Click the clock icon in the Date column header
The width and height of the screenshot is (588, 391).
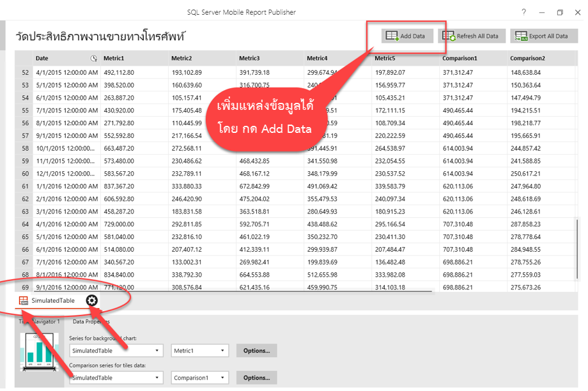94,58
